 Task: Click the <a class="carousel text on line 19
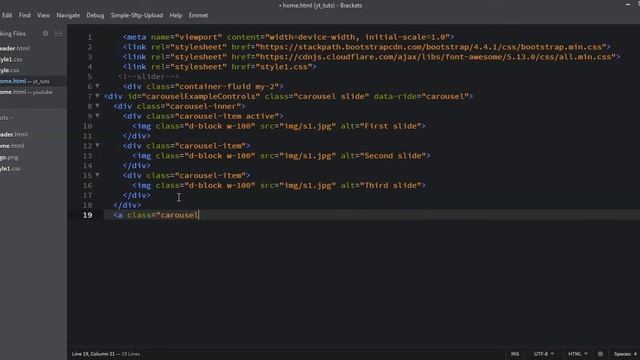point(156,215)
